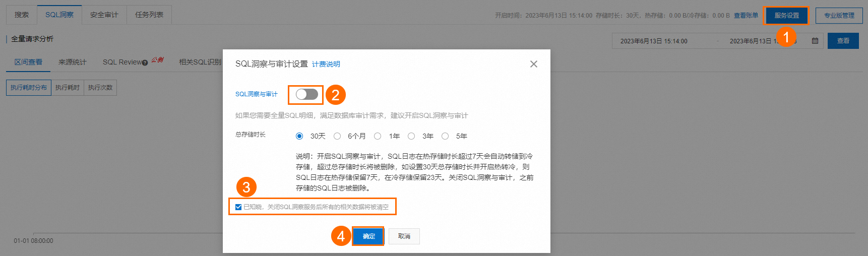Show 执行耗时 chart
This screenshot has height=256, width=868.
point(68,88)
